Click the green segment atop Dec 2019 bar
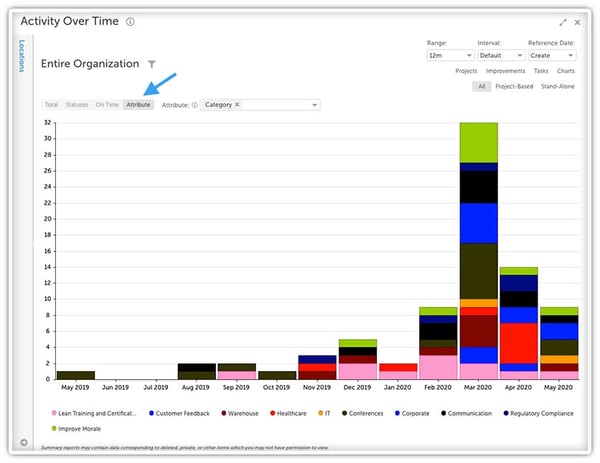The height and width of the screenshot is (463, 600). pyautogui.click(x=358, y=343)
